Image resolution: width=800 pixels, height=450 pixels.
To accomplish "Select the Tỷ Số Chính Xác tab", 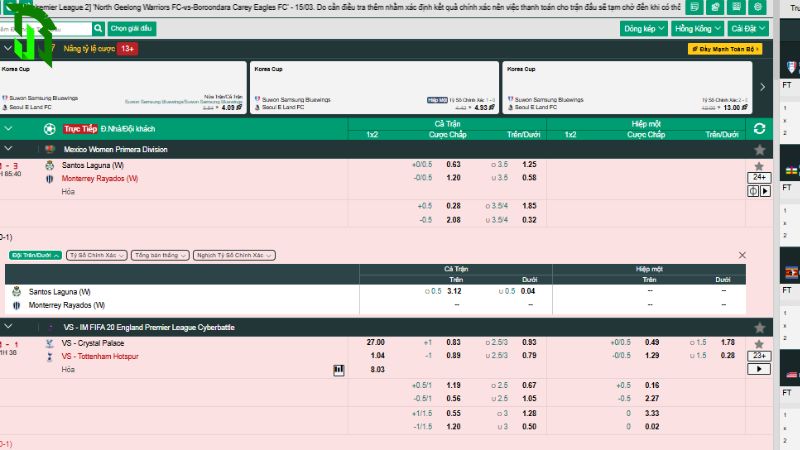I will point(97,256).
